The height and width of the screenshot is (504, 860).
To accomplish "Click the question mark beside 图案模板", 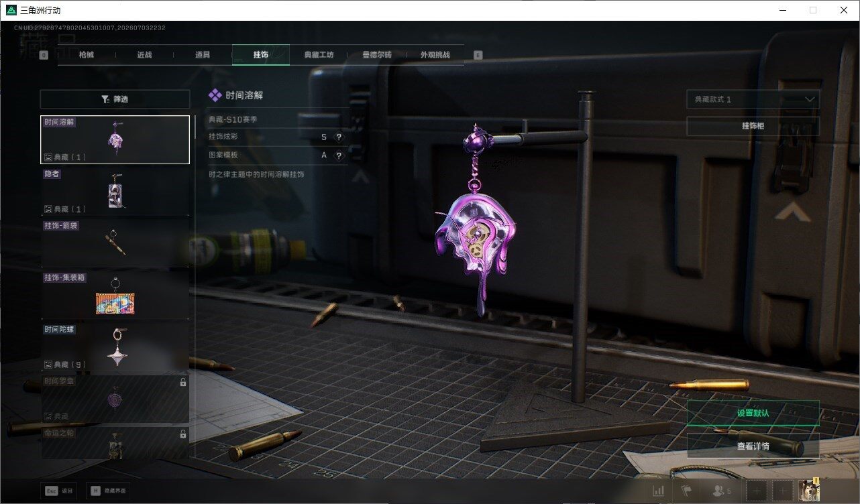I will tap(339, 155).
